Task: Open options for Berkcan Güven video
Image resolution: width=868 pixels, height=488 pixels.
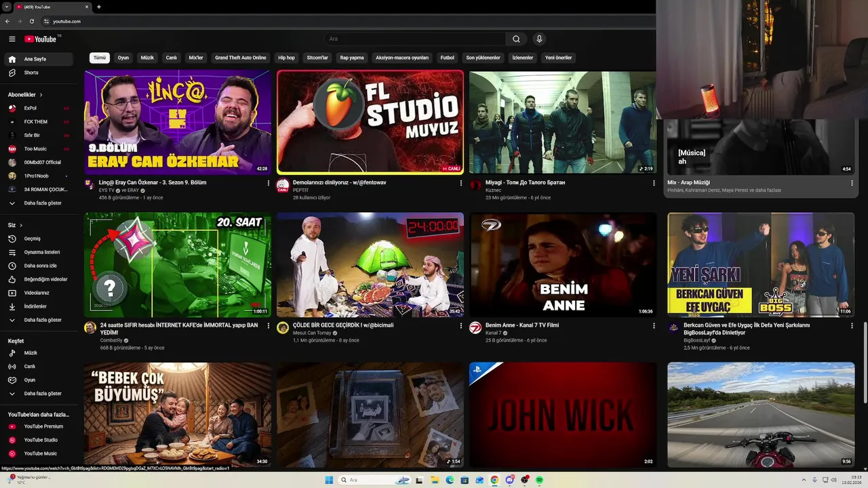Action: click(x=852, y=325)
